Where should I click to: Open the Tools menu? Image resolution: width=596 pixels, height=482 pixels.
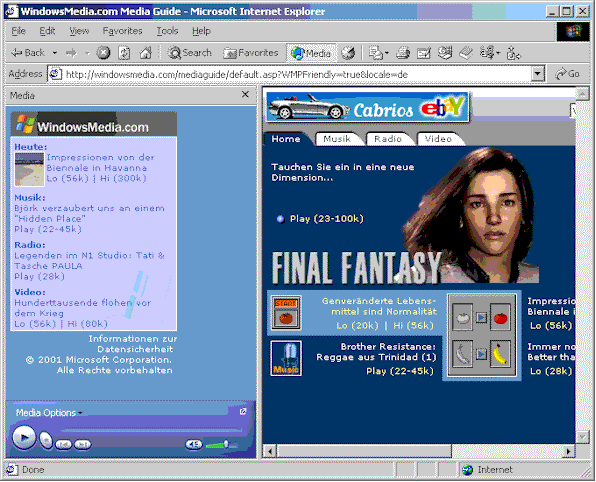click(x=167, y=31)
